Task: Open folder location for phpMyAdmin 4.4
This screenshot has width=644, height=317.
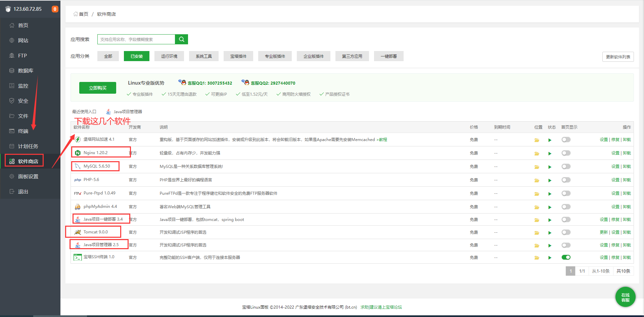Action: point(537,207)
